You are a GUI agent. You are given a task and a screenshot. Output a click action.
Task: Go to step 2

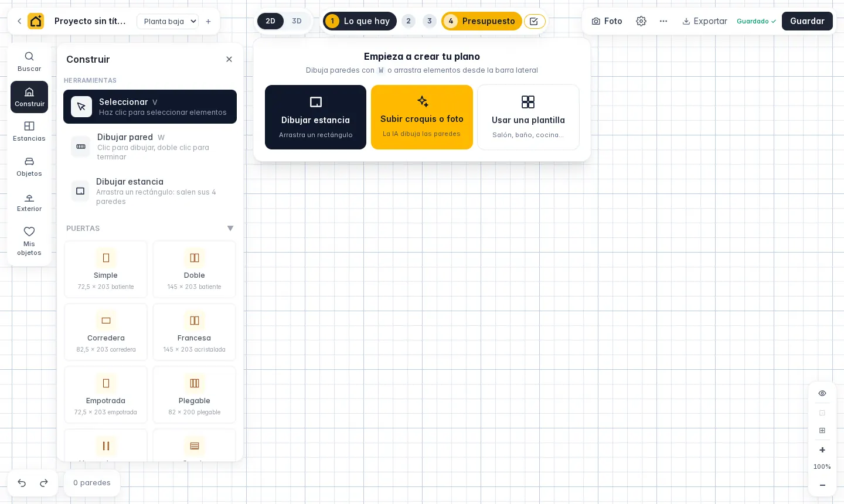point(409,21)
